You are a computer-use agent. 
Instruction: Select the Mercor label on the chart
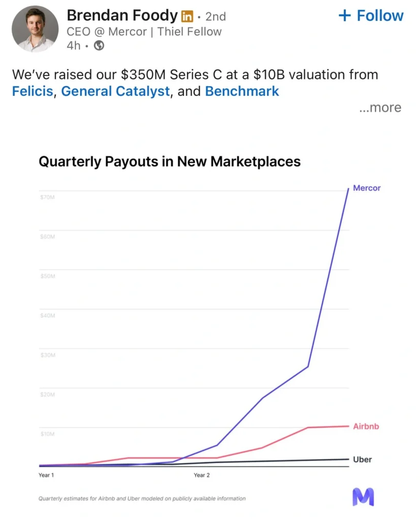point(366,188)
